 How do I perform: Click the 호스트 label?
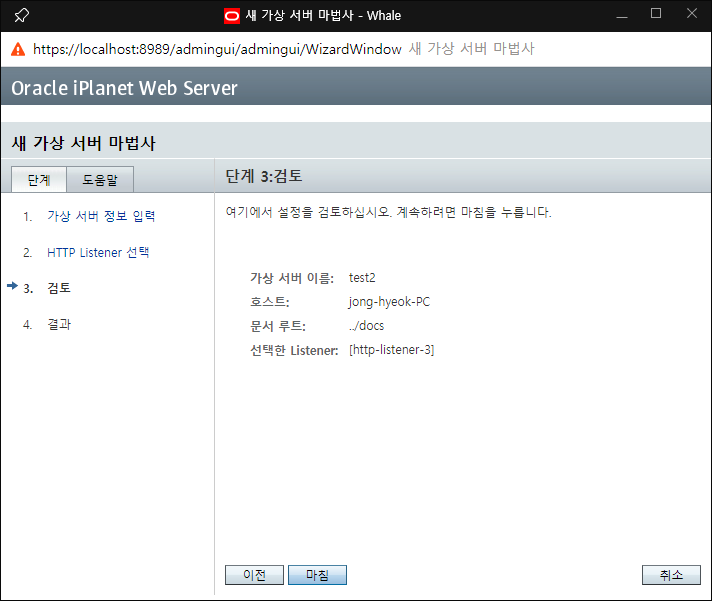pyautogui.click(x=270, y=302)
